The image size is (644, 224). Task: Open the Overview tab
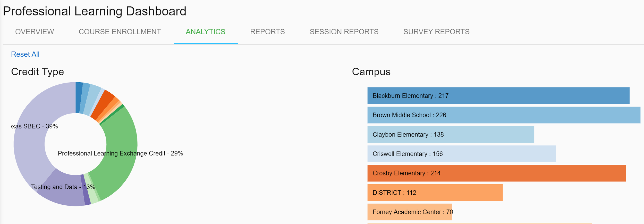[35, 32]
